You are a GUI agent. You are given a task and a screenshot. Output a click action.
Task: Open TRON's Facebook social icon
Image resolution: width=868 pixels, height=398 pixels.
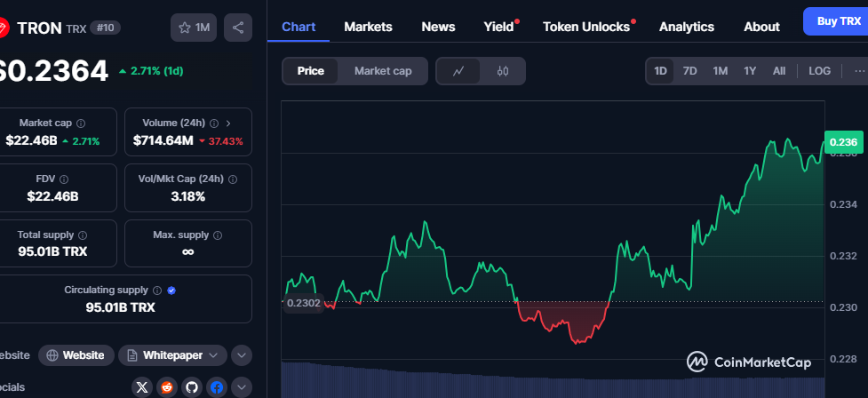[217, 387]
